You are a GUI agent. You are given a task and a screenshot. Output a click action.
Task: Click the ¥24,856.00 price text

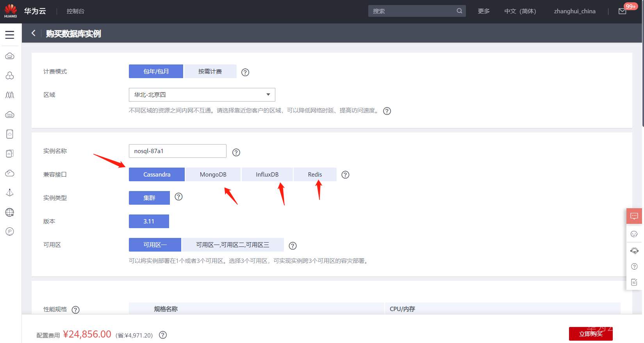(87, 334)
